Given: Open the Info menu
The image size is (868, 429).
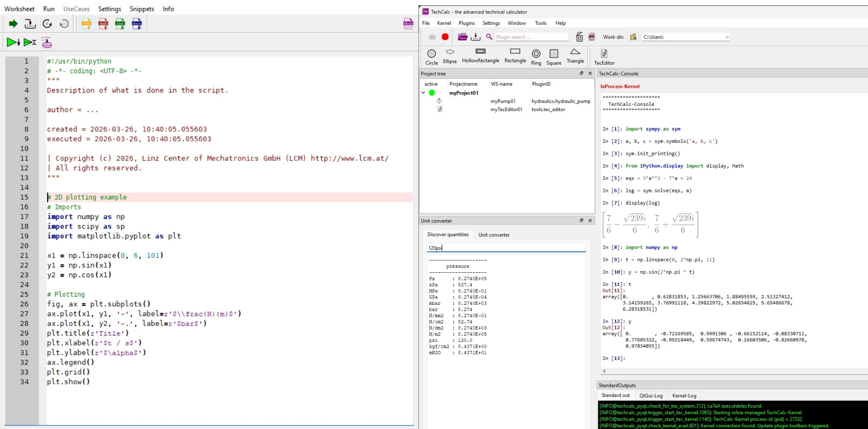Looking at the screenshot, I should point(168,9).
